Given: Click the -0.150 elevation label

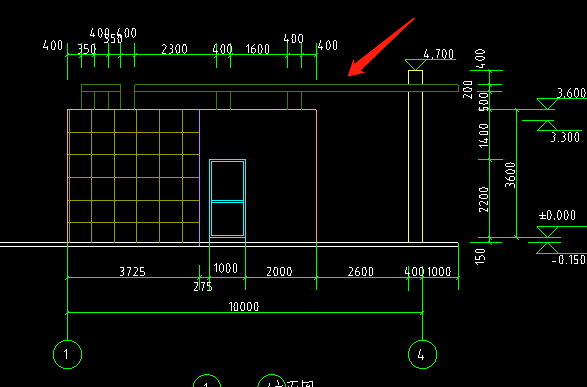Looking at the screenshot, I should click(x=568, y=259).
